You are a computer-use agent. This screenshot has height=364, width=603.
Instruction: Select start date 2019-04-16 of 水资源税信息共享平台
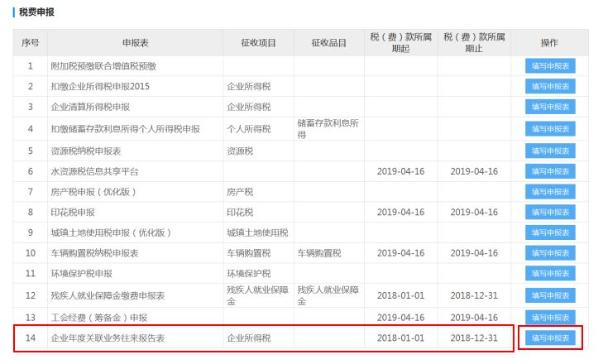pos(400,171)
